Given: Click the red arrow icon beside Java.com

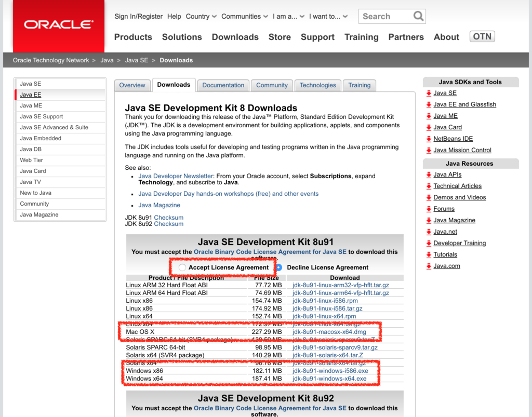Looking at the screenshot, I should pos(429,266).
